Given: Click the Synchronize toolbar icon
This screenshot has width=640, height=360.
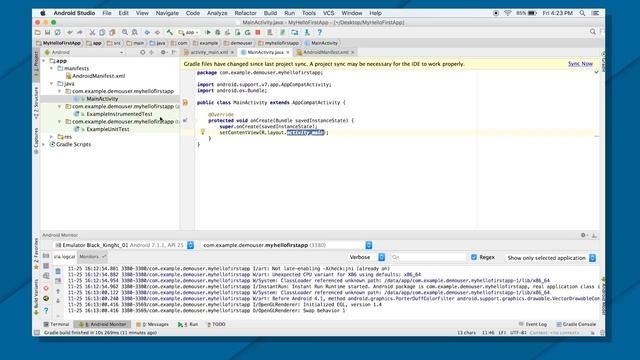Looking at the screenshot, I should tap(58, 32).
